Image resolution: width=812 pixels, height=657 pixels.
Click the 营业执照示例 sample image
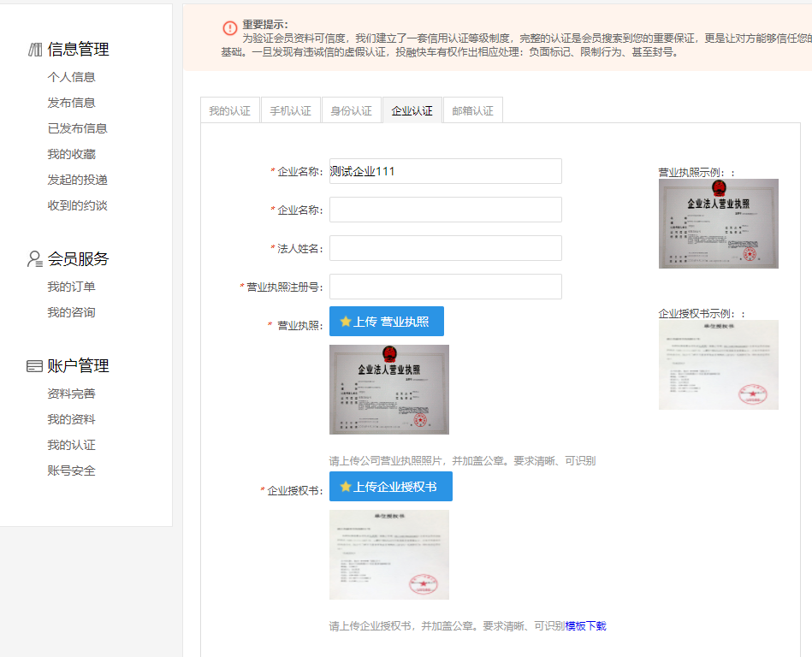(718, 223)
